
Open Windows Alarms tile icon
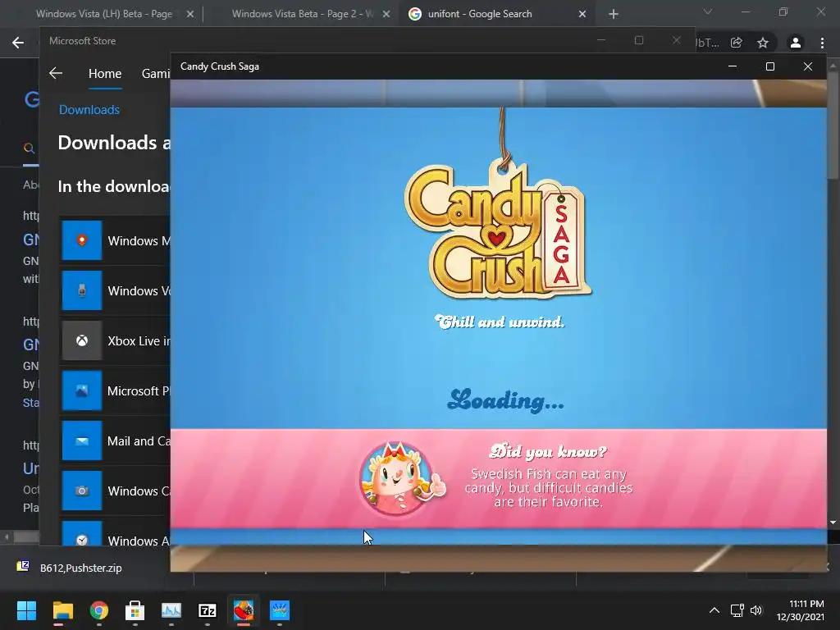82,533
